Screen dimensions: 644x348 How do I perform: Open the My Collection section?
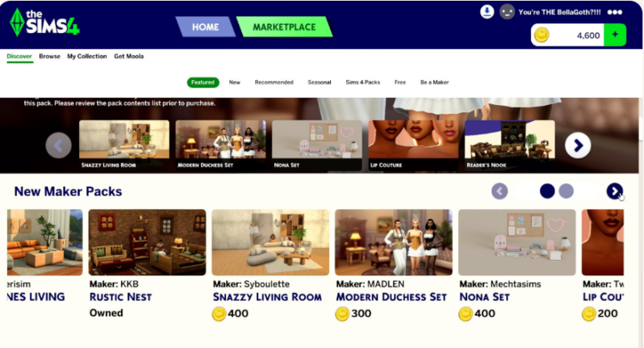(x=87, y=57)
